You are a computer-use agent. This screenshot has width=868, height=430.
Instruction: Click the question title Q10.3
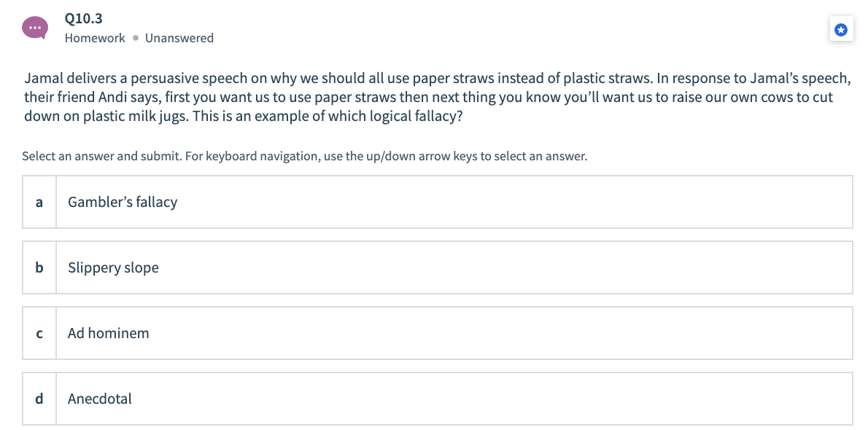[x=82, y=18]
